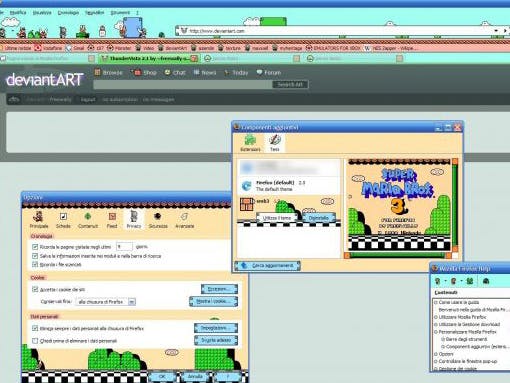Viewport: 510px width, 383px height.
Task: Open the Modifica menu
Action: click(18, 12)
